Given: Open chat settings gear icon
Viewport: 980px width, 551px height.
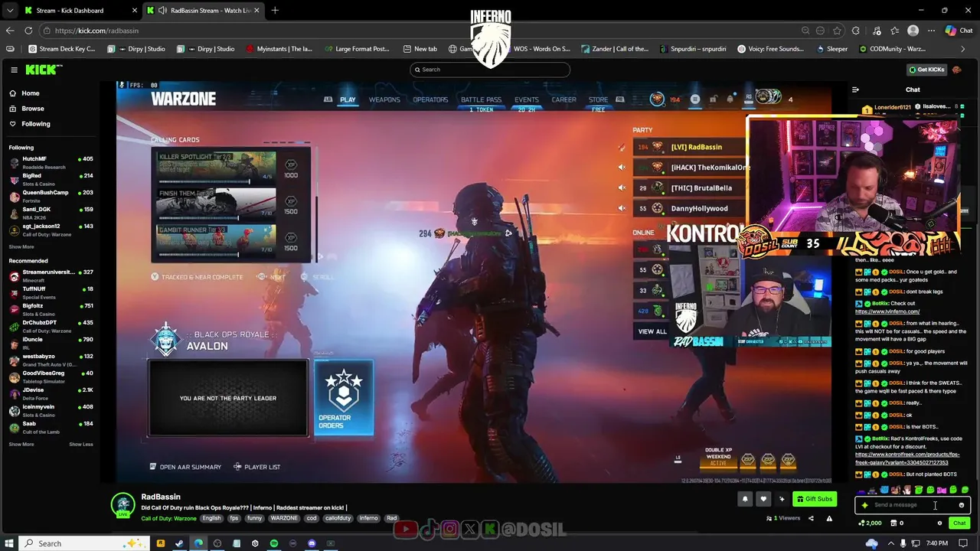Looking at the screenshot, I should tap(939, 523).
